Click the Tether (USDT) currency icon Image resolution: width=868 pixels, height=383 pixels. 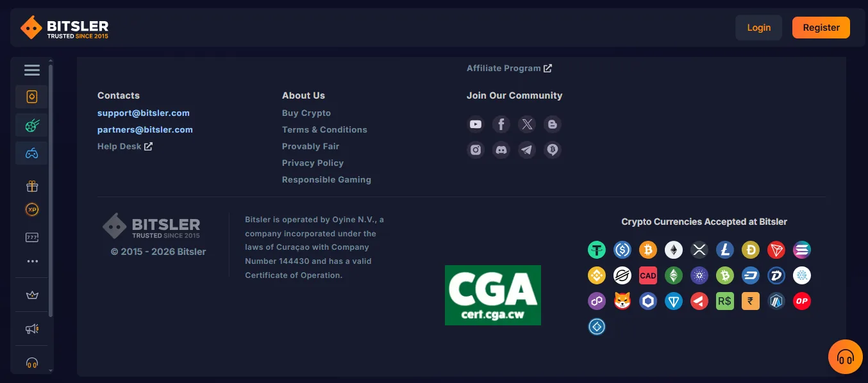point(597,250)
